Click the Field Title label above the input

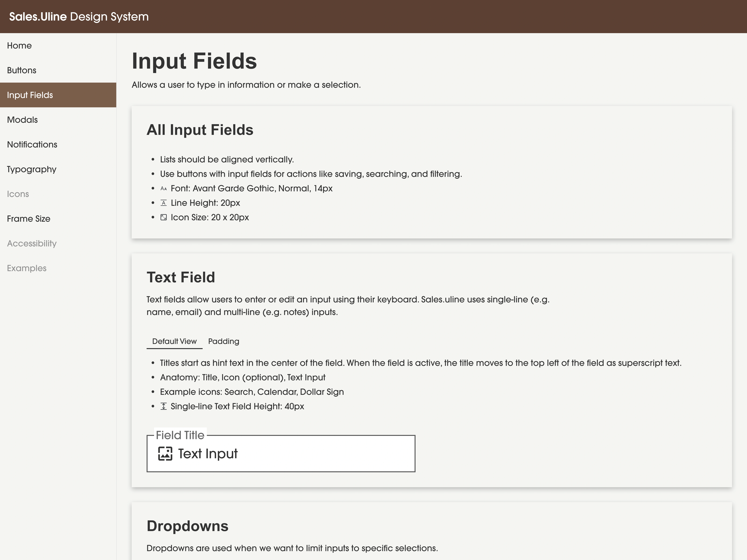180,435
